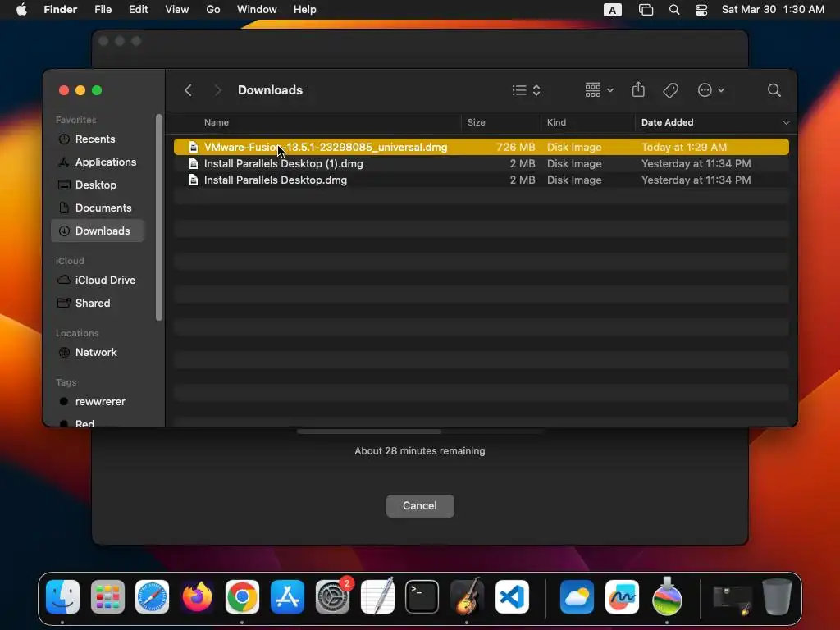Open GarageBand from the Dock
Screen dimensions: 840x630
click(x=467, y=596)
